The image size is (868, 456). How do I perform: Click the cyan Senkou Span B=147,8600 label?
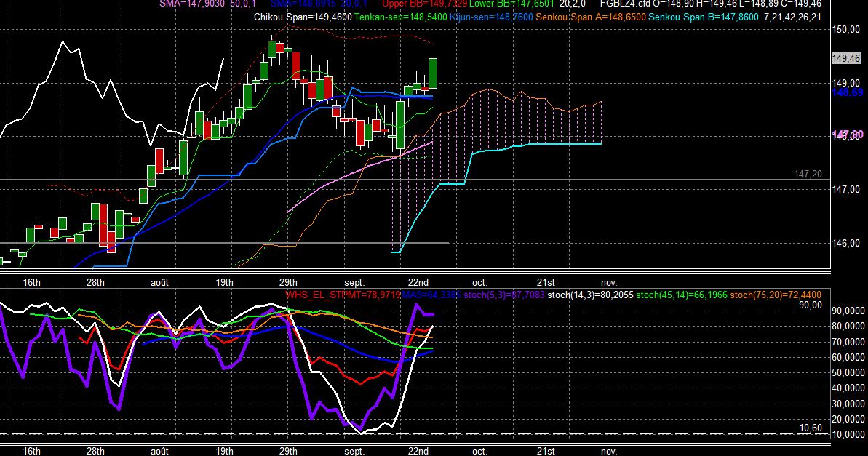[x=704, y=17]
